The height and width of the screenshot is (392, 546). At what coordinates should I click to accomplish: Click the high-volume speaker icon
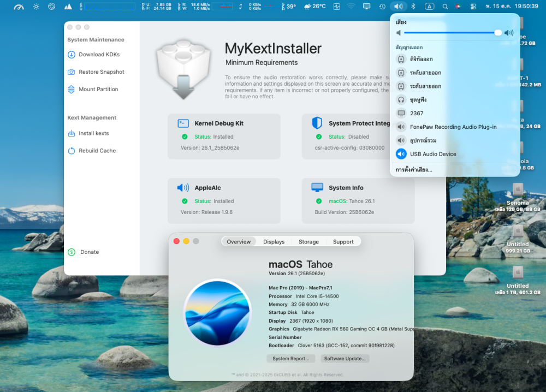click(x=509, y=33)
